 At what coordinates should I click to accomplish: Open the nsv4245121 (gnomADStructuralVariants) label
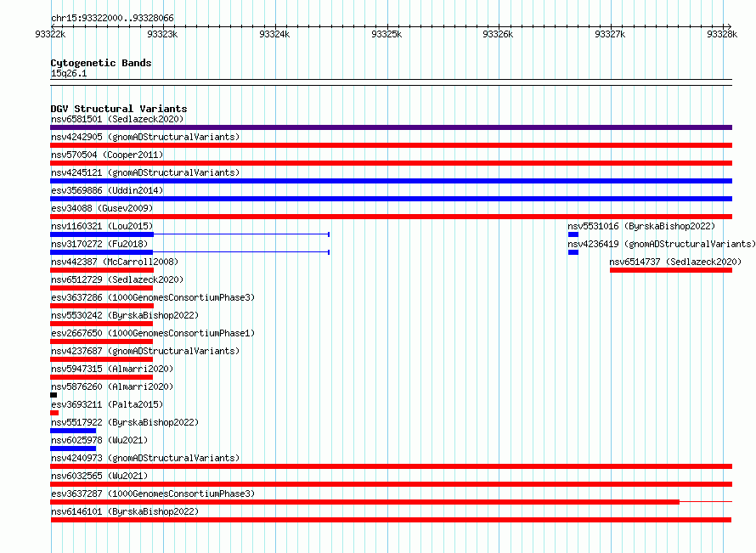click(x=145, y=172)
